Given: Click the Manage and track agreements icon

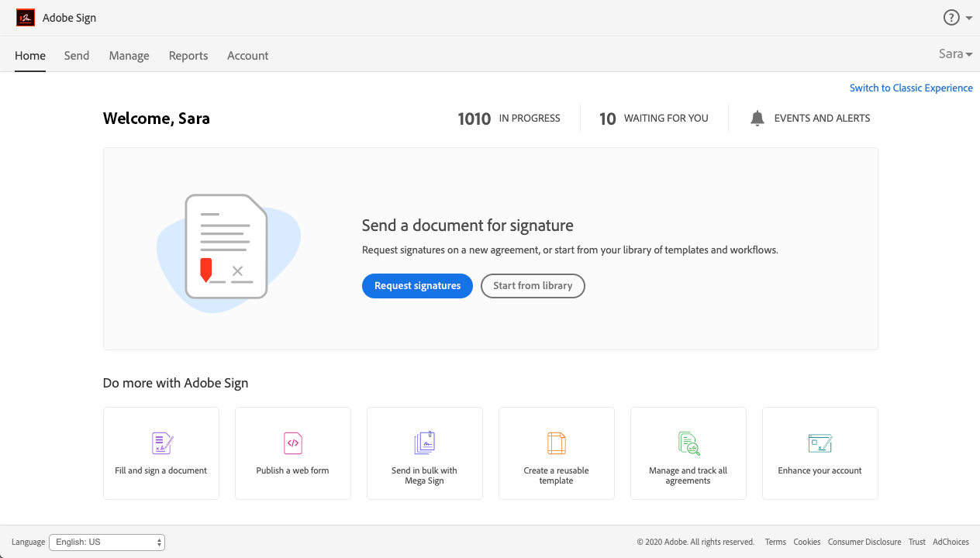Looking at the screenshot, I should pyautogui.click(x=688, y=443).
